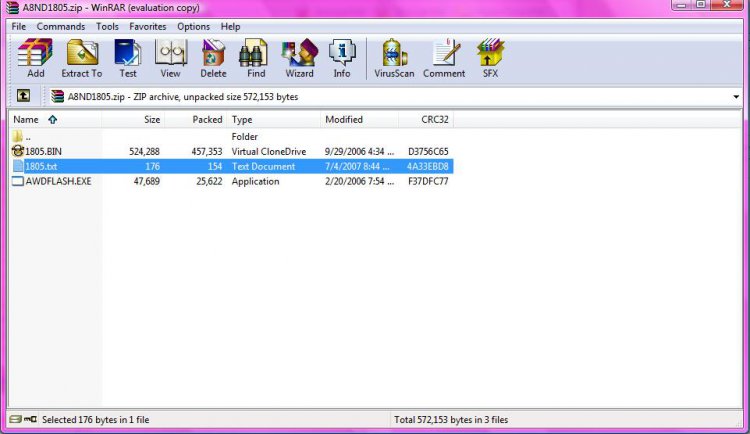Open the View file tool
This screenshot has width=750, height=434.
(x=170, y=58)
